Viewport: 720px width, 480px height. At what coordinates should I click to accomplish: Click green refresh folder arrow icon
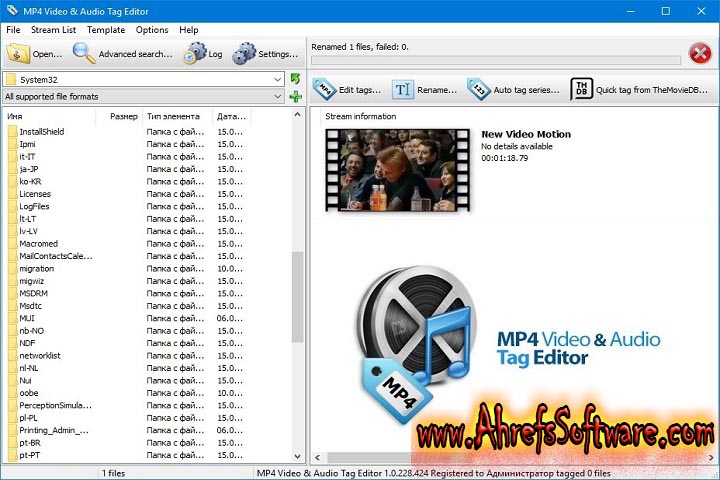(x=295, y=79)
